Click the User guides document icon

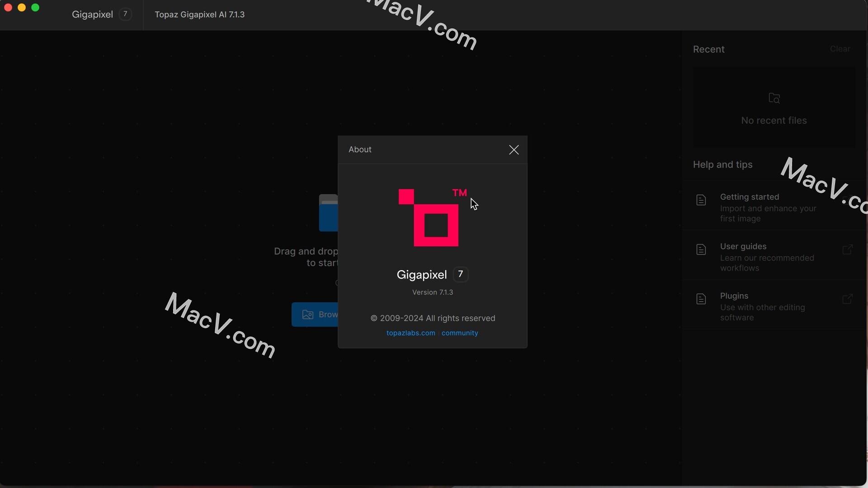[x=701, y=249]
